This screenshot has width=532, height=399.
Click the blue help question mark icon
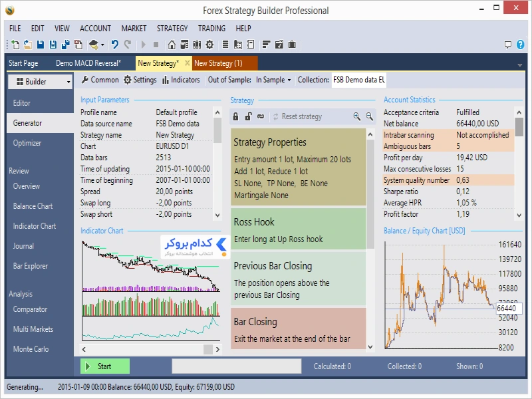(x=520, y=45)
